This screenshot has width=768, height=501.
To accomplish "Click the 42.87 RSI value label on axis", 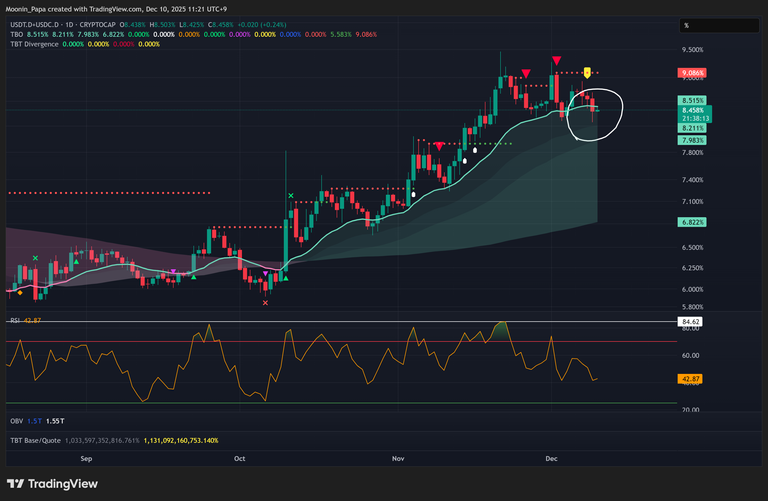I will (691, 379).
